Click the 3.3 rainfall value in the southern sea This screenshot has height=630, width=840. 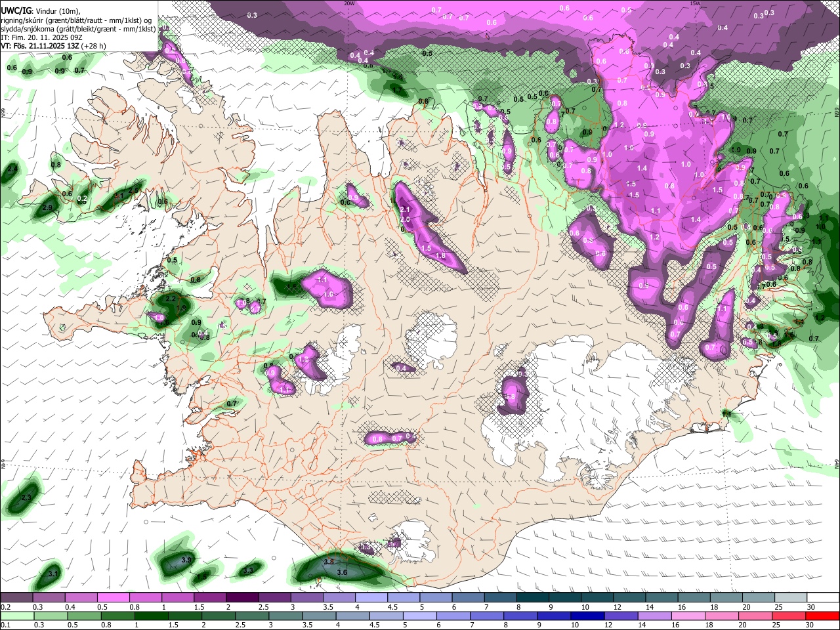click(248, 571)
